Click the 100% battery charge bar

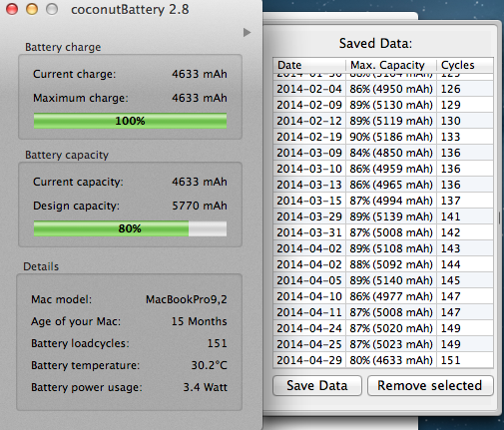click(130, 121)
